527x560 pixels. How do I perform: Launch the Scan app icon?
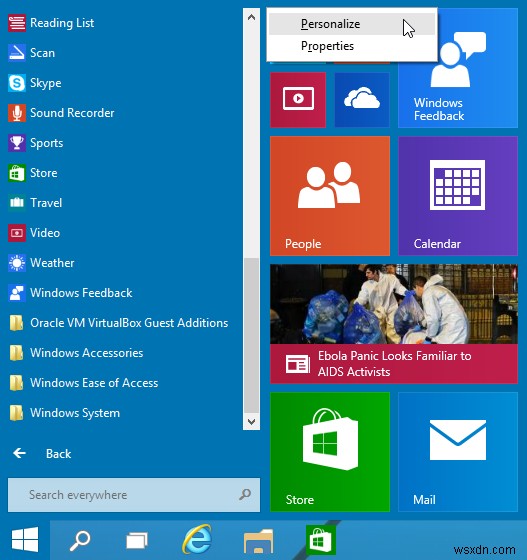17,53
